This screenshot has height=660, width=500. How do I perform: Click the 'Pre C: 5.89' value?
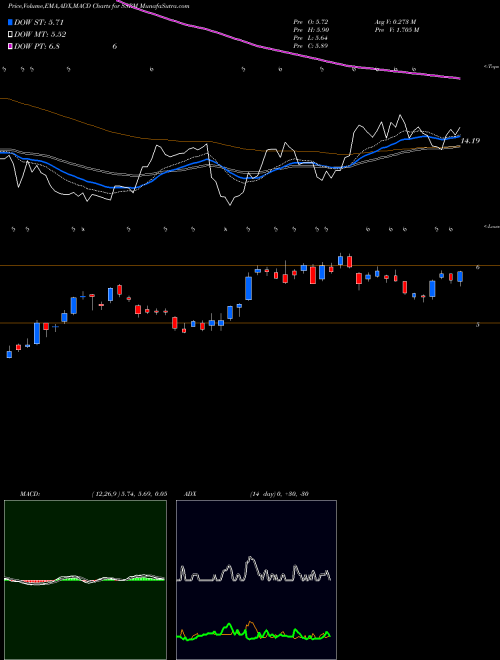pos(311,46)
